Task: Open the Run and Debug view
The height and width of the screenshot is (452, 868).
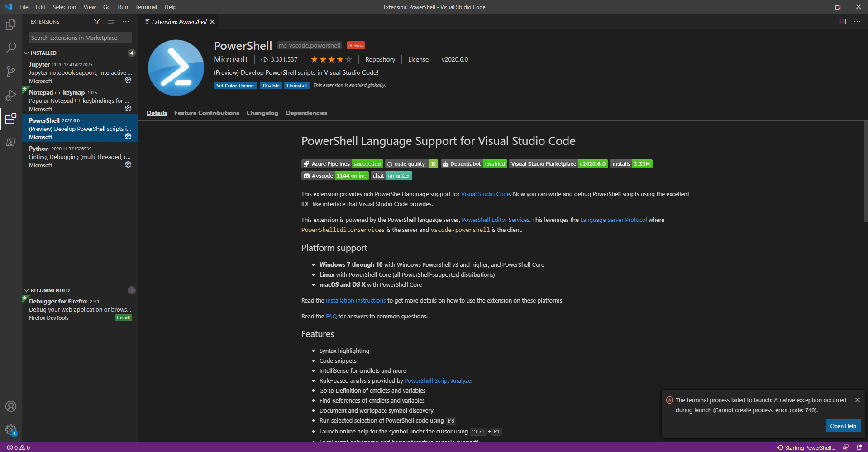Action: tap(10, 95)
